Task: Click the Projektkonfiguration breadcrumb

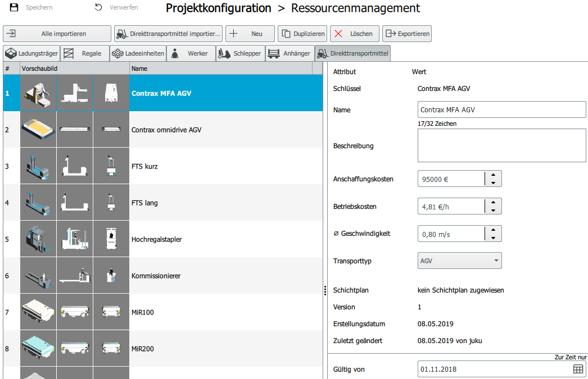Action: click(218, 8)
